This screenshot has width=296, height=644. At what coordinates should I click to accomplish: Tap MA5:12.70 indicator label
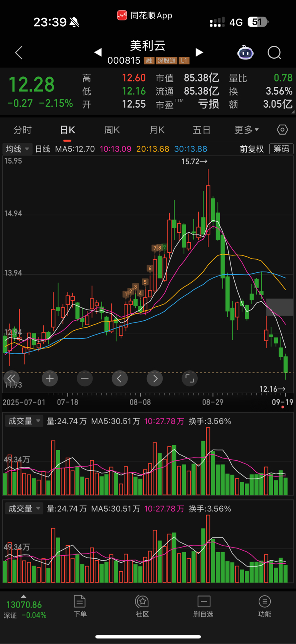click(x=75, y=149)
